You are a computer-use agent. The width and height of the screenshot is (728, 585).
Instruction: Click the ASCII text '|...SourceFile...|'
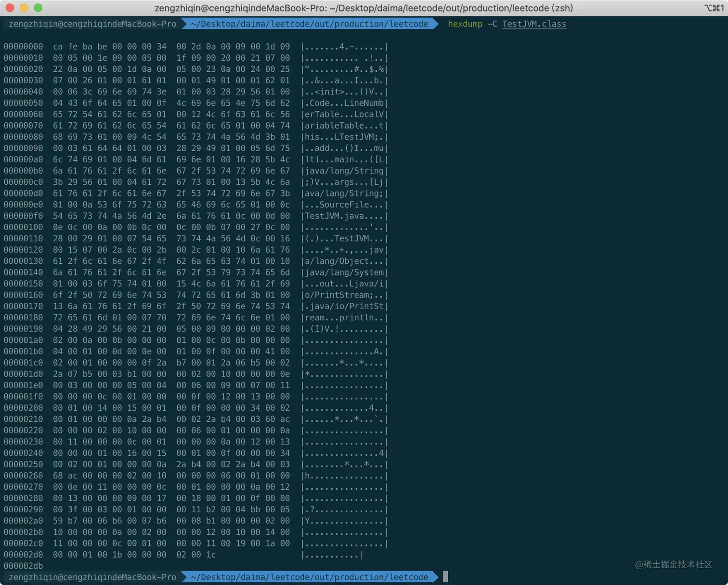tap(344, 205)
